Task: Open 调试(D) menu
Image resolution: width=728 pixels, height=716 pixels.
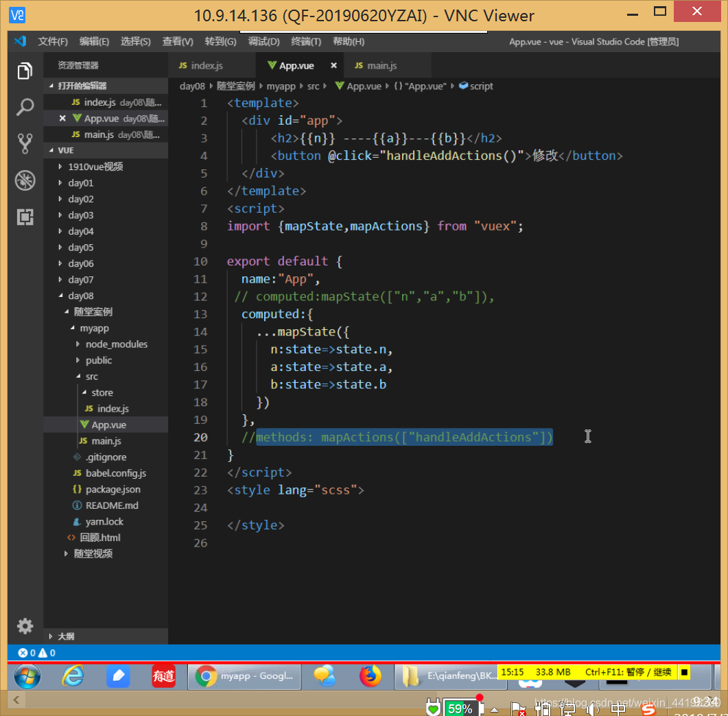Action: 263,42
